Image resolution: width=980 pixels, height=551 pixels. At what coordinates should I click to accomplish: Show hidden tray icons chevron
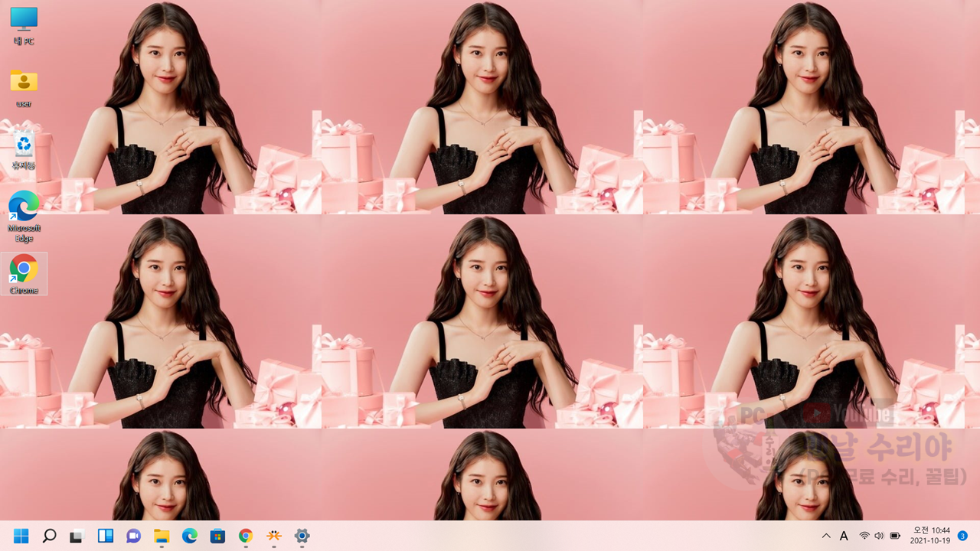826,536
